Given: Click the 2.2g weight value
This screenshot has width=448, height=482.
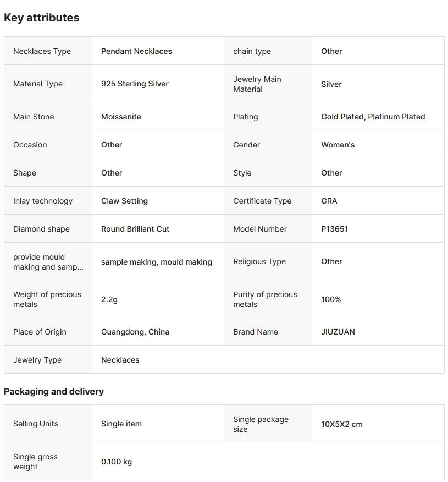Looking at the screenshot, I should pyautogui.click(x=109, y=299).
